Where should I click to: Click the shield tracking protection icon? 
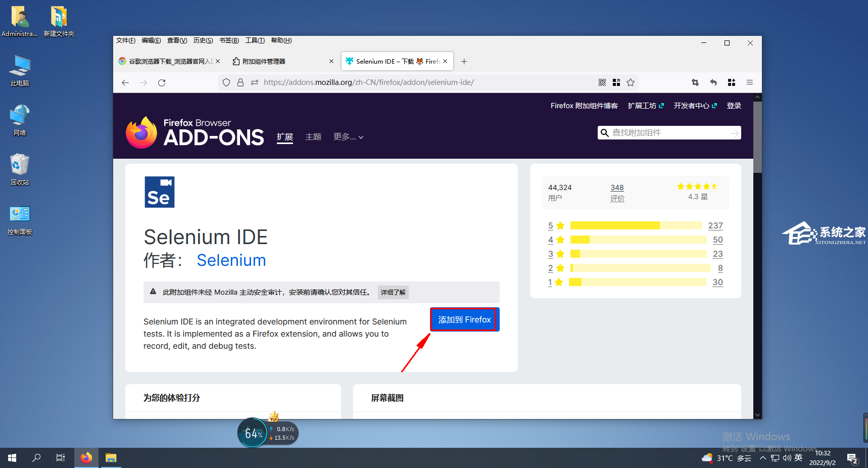226,82
